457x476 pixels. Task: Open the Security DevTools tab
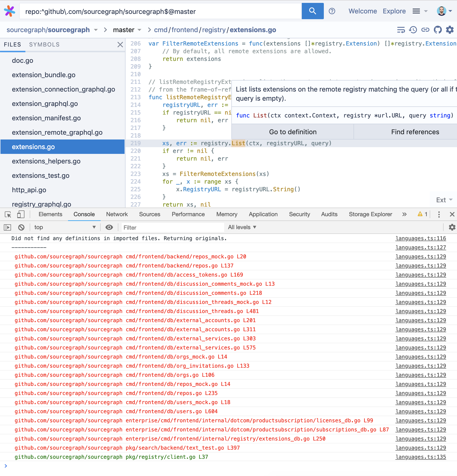click(299, 215)
